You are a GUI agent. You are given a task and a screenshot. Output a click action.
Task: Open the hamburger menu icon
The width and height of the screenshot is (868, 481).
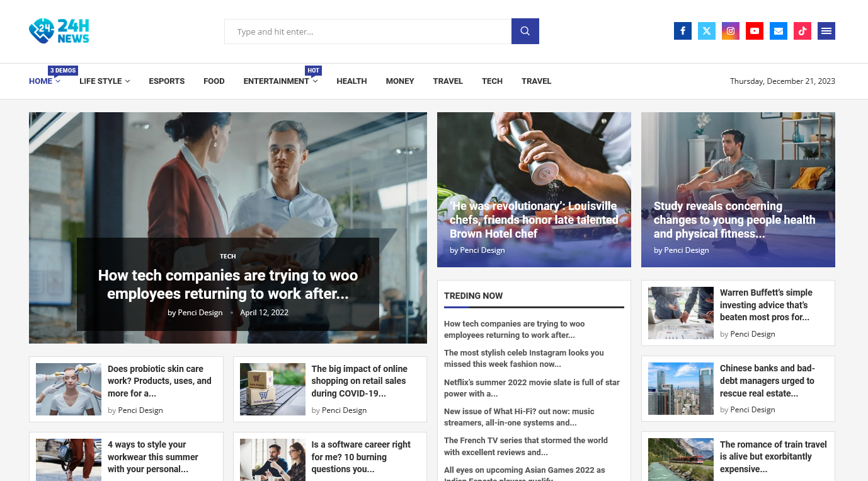(x=826, y=31)
